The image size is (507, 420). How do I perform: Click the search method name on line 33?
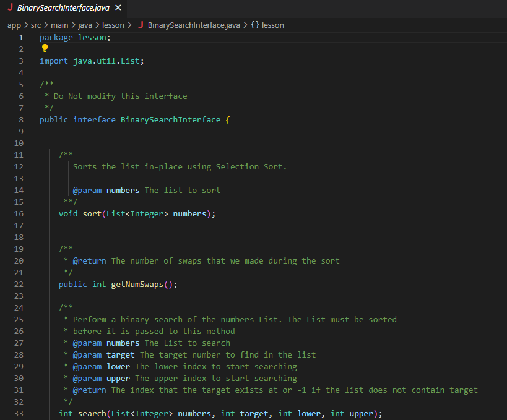(90, 413)
